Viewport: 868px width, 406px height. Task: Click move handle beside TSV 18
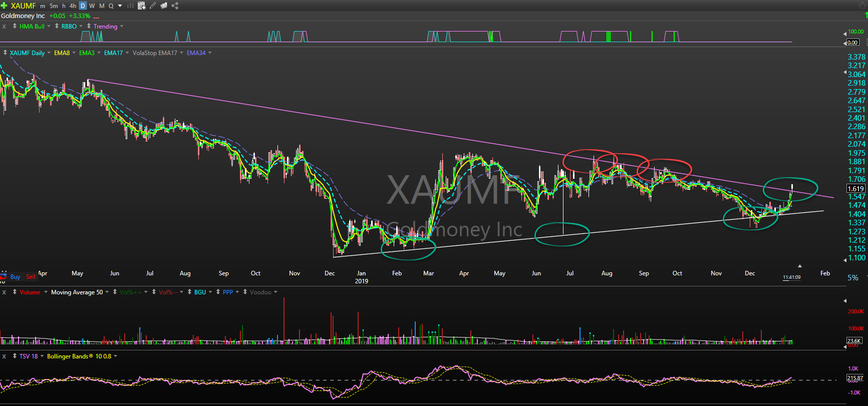click(x=15, y=356)
